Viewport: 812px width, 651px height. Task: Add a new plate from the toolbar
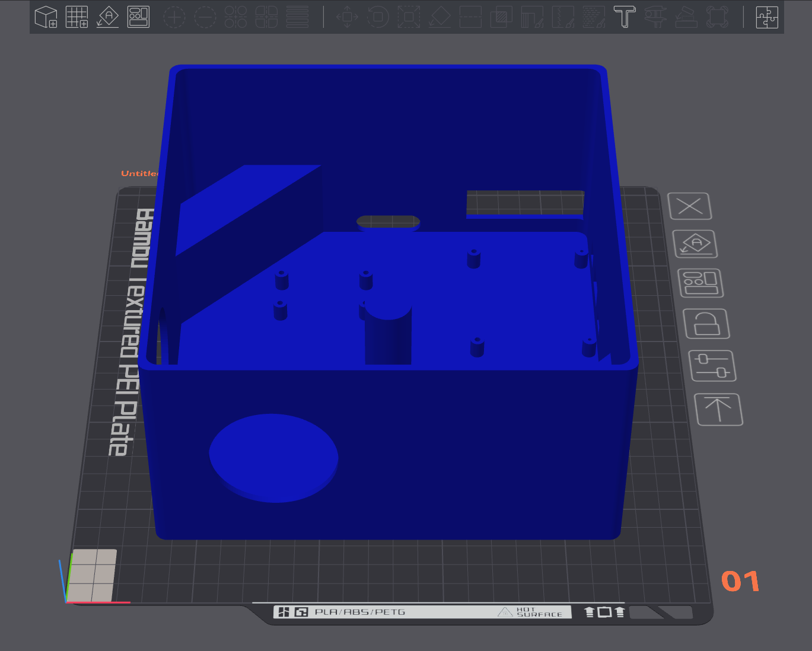click(x=77, y=17)
